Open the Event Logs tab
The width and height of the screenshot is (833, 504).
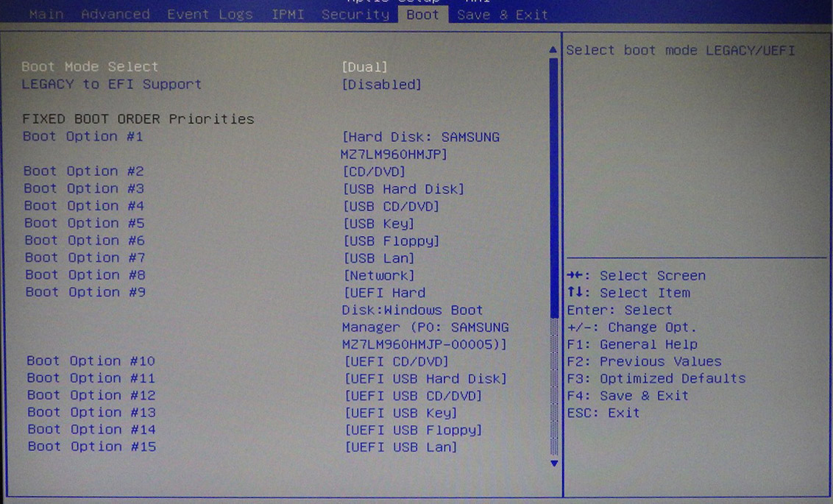click(210, 14)
